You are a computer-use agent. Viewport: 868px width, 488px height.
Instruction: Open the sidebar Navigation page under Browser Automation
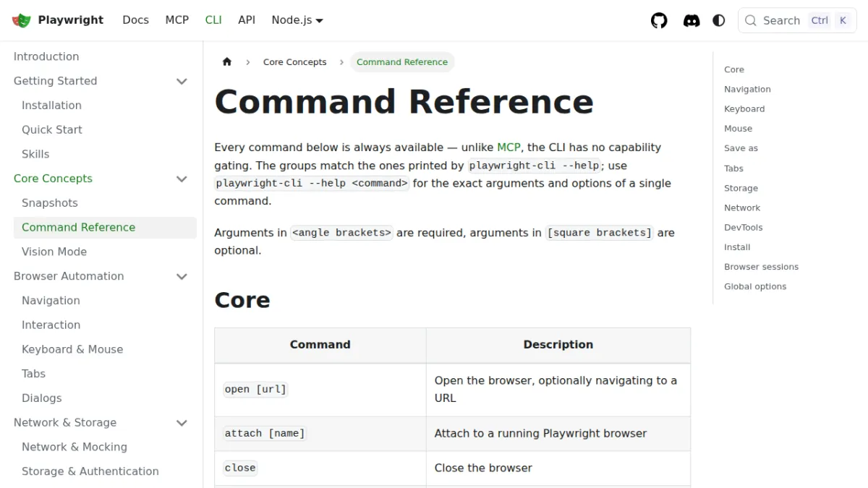[51, 301]
